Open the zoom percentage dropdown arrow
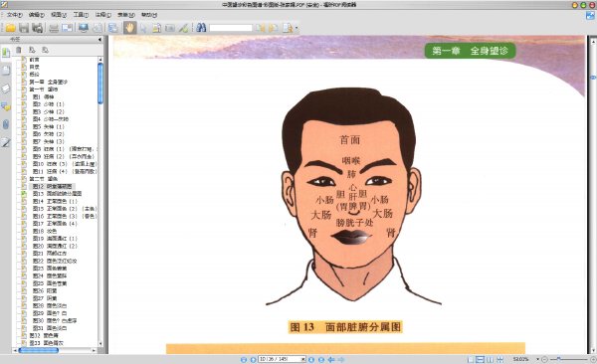This screenshot has height=364, width=597. click(537, 359)
